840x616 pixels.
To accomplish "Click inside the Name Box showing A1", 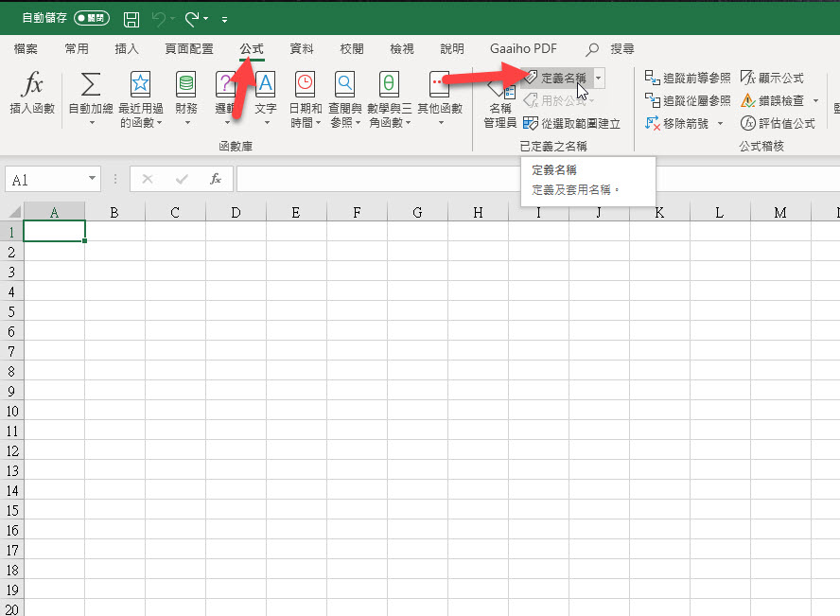I will [45, 179].
